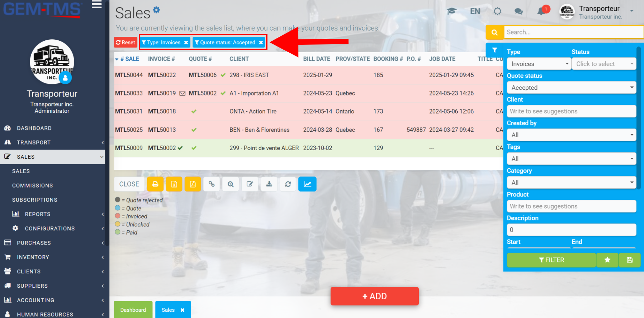This screenshot has width=644, height=318.
Task: Switch to the Dashboard tab
Action: (x=133, y=310)
